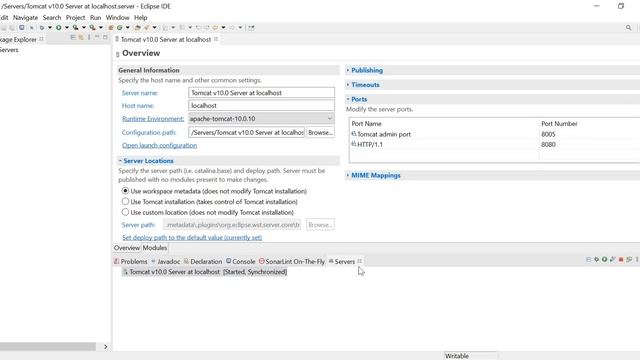Start the server with green run icon in the Servers view
The height and width of the screenshot is (360, 640).
click(604, 260)
